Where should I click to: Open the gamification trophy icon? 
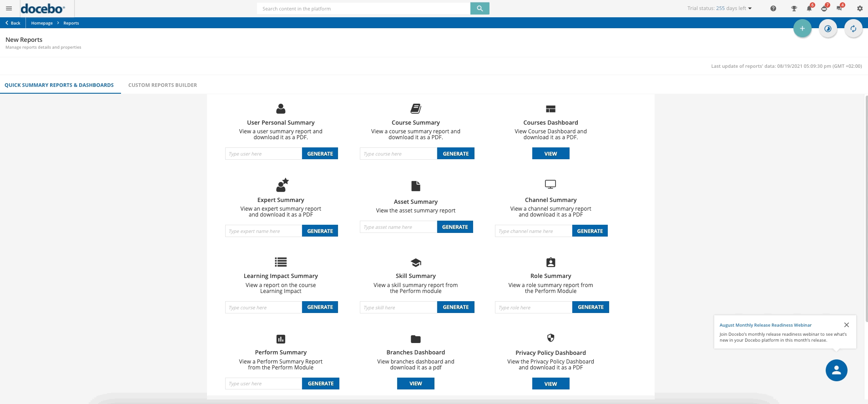tap(794, 8)
